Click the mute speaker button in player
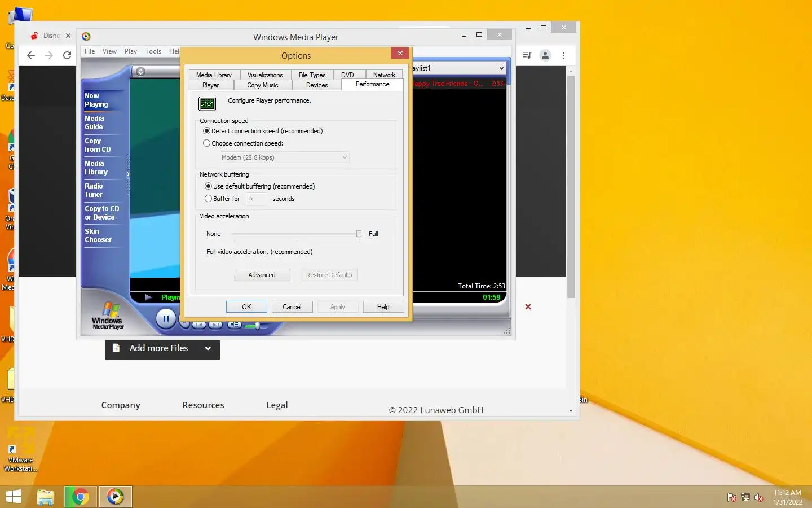 235,325
